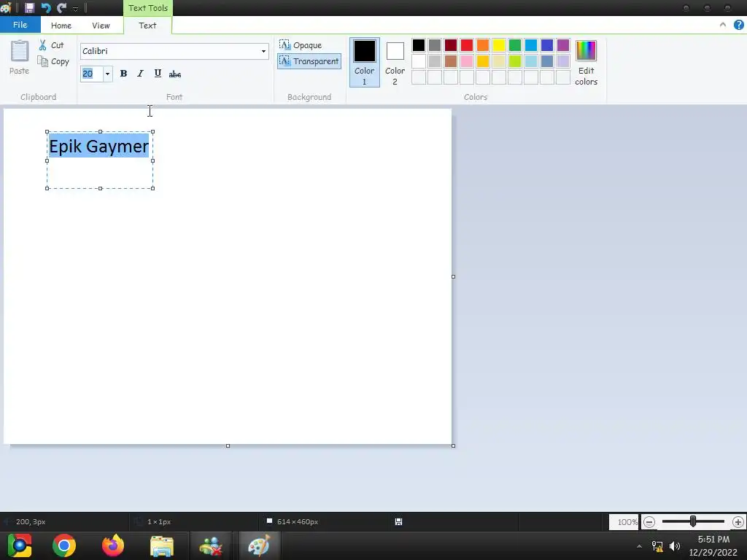Toggle underline formatting

[x=158, y=74]
